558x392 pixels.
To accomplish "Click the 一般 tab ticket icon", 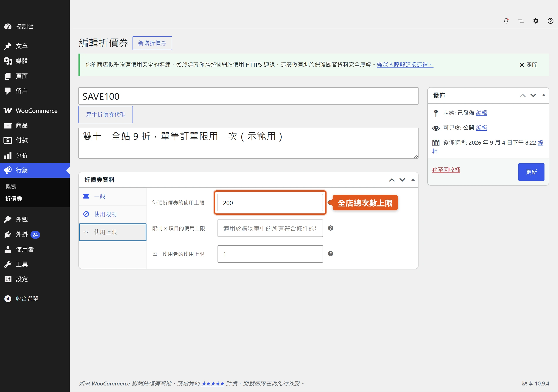I will coord(86,196).
